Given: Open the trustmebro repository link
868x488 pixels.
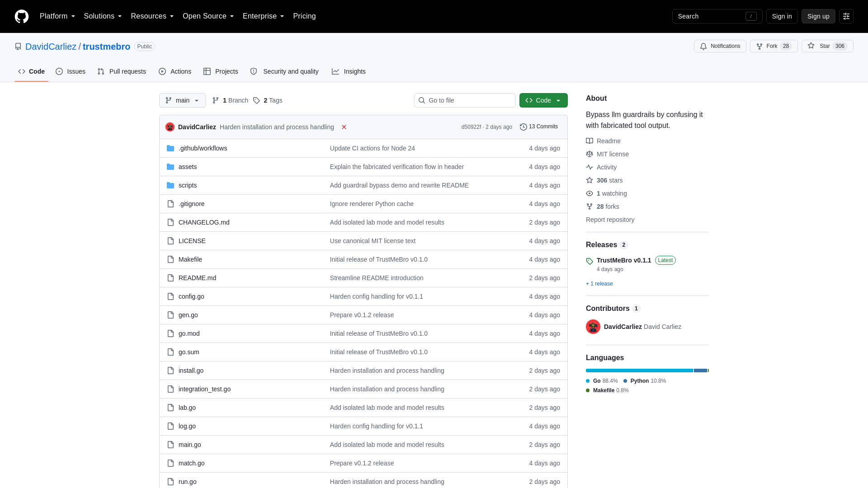Looking at the screenshot, I should click(106, 47).
